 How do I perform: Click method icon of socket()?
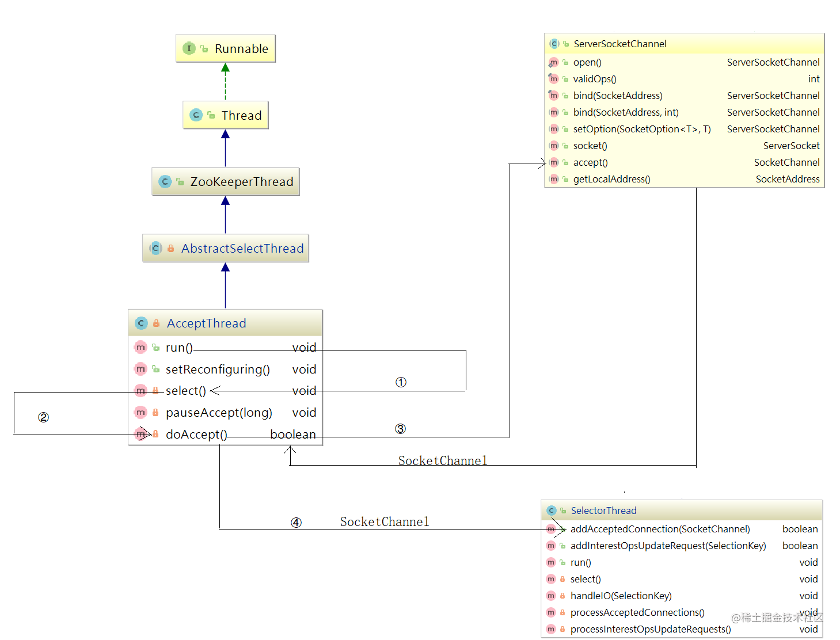coord(553,146)
